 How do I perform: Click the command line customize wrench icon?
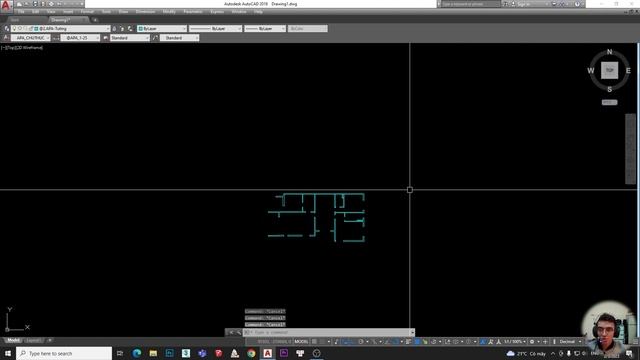238,332
